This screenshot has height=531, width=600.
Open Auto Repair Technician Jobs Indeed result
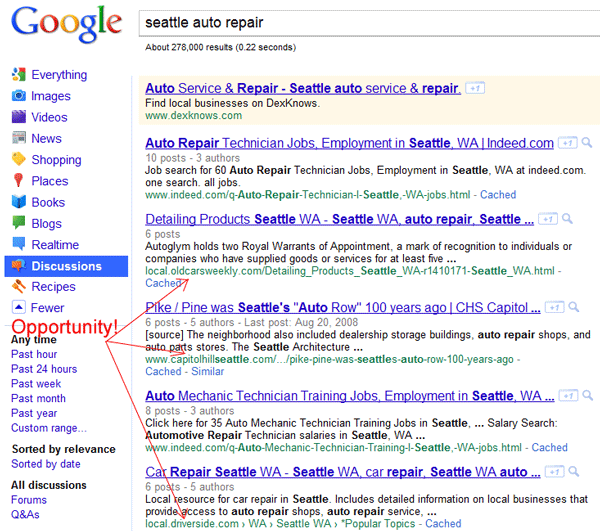(x=349, y=143)
